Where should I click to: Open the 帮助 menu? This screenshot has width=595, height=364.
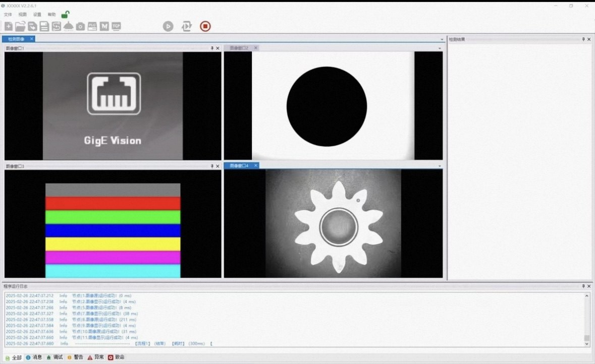51,15
